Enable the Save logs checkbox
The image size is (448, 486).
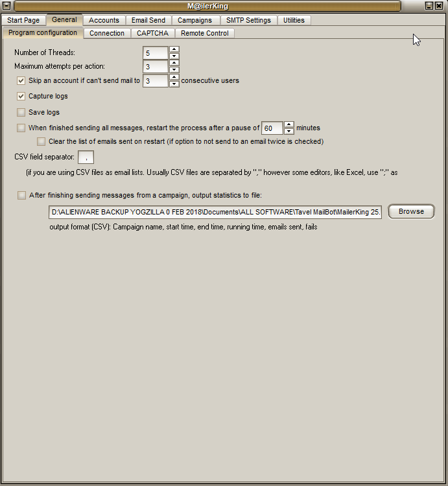[21, 112]
